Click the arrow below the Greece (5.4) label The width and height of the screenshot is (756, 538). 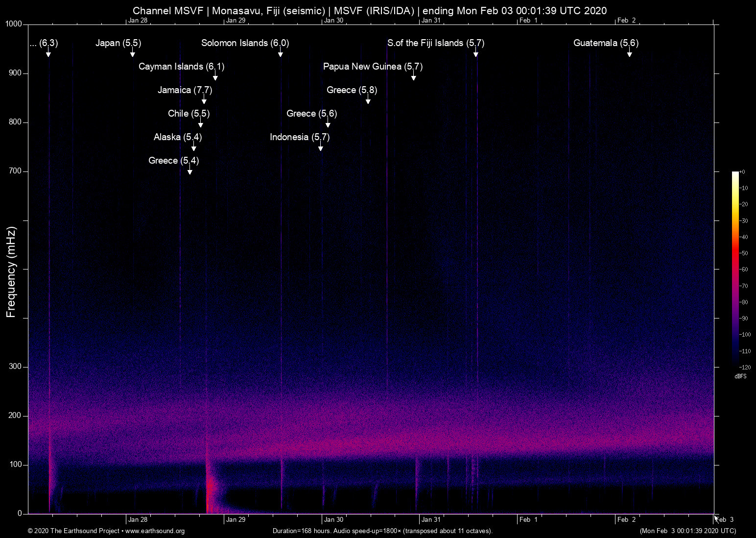point(190,171)
